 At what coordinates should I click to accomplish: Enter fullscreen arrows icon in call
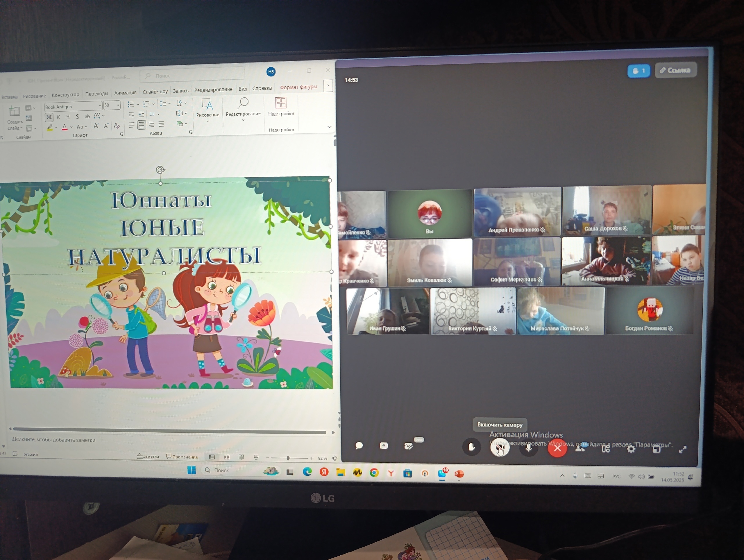click(x=683, y=449)
